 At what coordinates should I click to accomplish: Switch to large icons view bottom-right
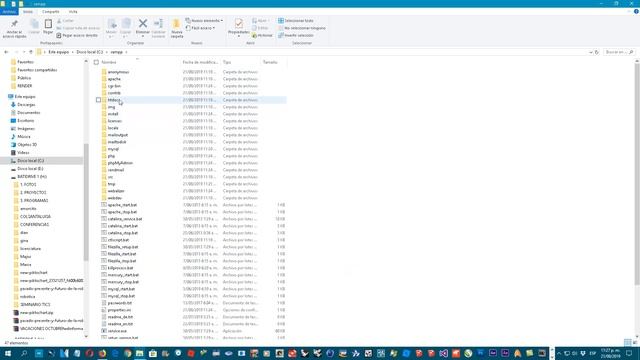(x=635, y=342)
